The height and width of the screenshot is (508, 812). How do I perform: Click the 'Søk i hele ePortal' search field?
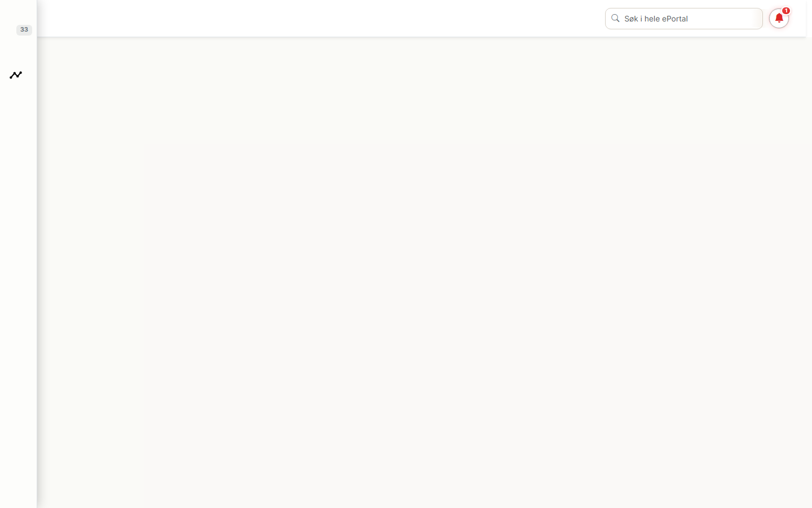pyautogui.click(x=683, y=19)
